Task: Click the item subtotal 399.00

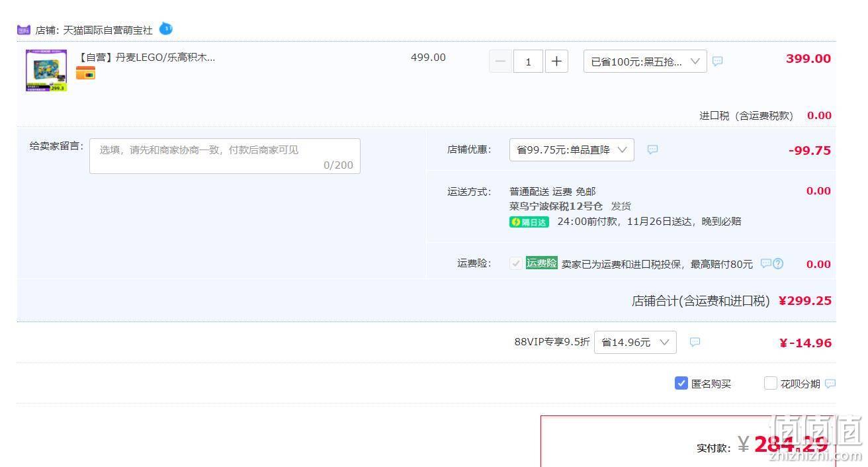Action: click(x=808, y=58)
